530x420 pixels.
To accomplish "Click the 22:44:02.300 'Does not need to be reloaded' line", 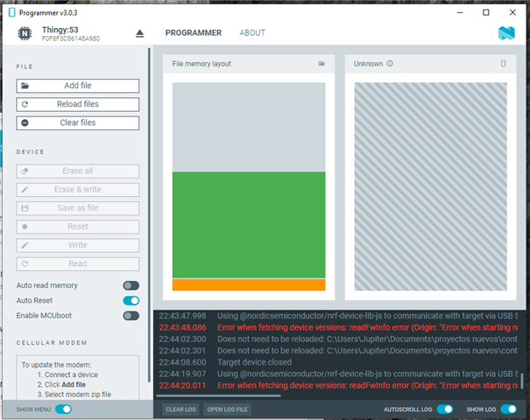I will 338,339.
